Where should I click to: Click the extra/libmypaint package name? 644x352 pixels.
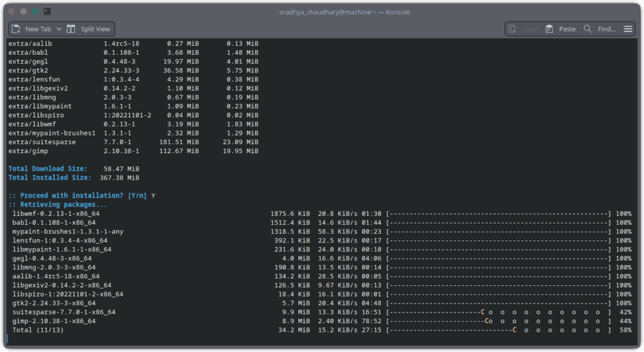[x=40, y=106]
